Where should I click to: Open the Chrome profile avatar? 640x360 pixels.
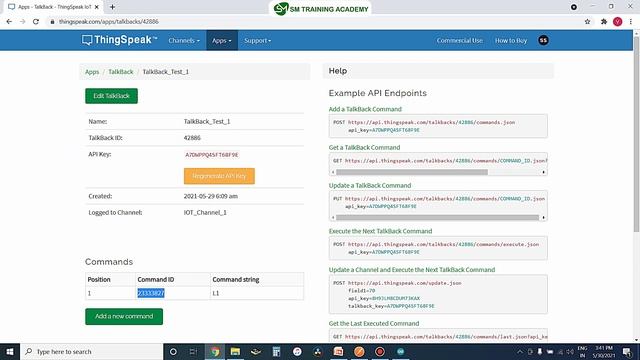pos(618,22)
